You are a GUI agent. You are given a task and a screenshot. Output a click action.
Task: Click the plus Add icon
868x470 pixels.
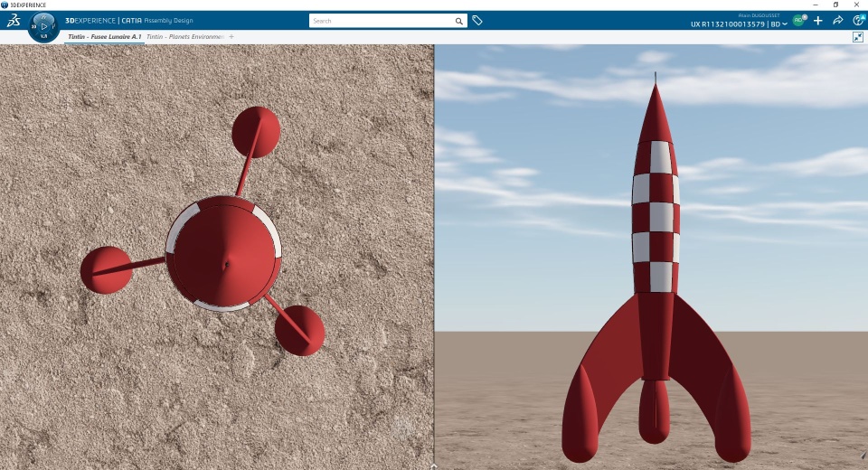click(x=818, y=21)
